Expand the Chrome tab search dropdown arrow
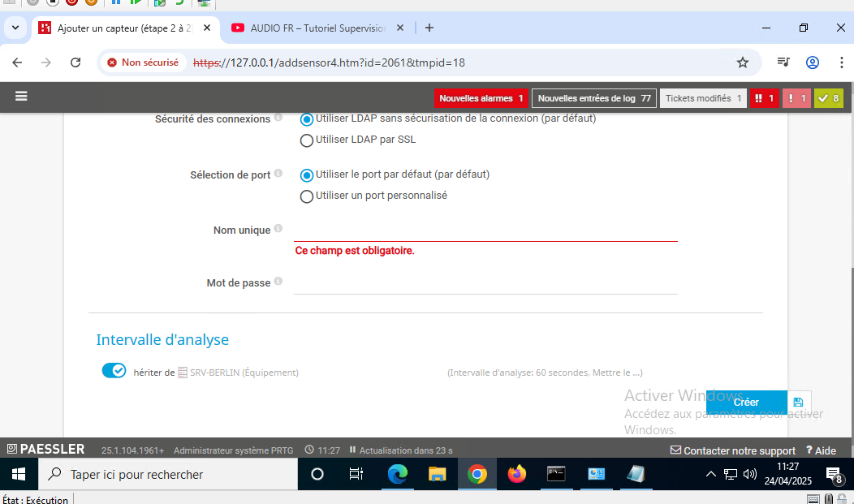 click(x=15, y=28)
